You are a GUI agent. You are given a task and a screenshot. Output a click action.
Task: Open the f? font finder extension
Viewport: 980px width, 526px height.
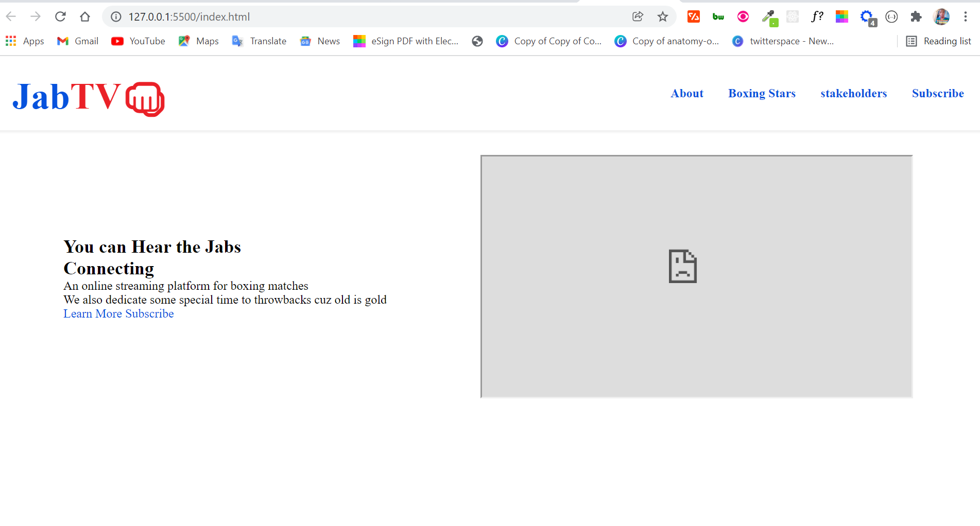(x=817, y=16)
